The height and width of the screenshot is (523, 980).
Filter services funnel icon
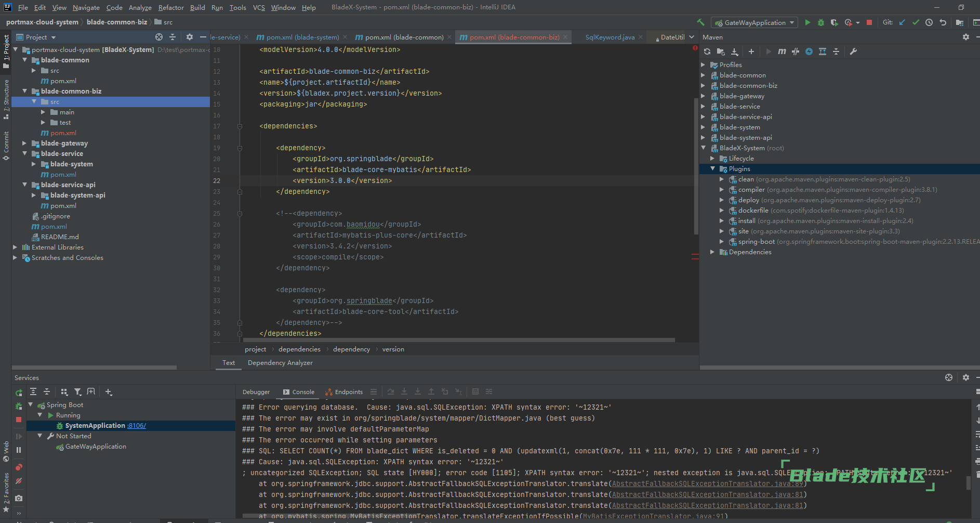coord(78,392)
